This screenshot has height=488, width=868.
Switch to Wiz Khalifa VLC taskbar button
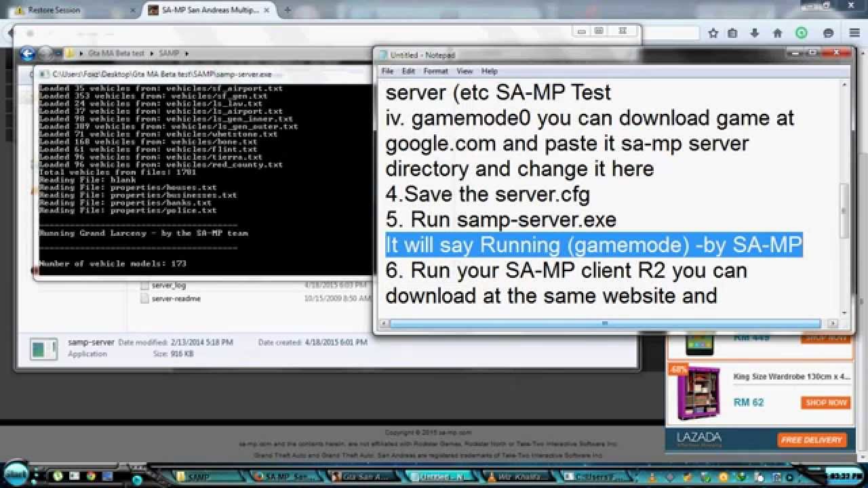click(x=520, y=476)
